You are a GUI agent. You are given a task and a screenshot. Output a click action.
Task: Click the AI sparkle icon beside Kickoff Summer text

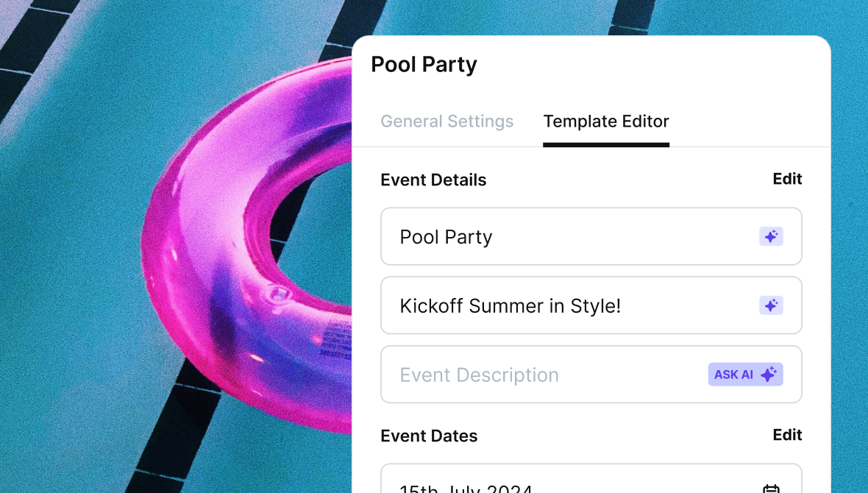(771, 305)
